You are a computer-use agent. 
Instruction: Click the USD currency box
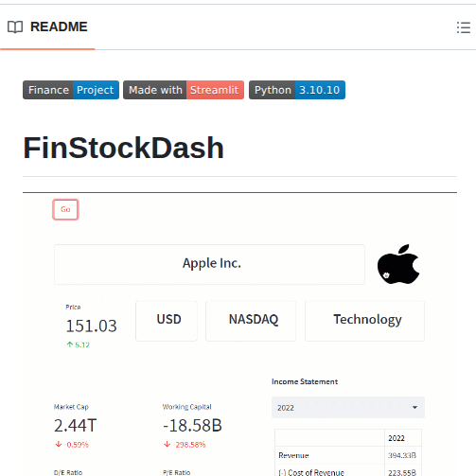[167, 321]
